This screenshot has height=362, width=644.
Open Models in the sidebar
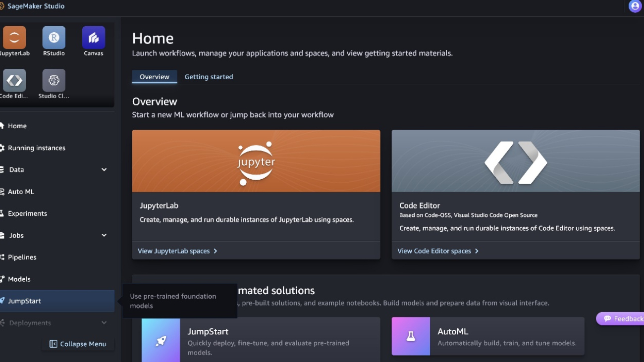57,279
